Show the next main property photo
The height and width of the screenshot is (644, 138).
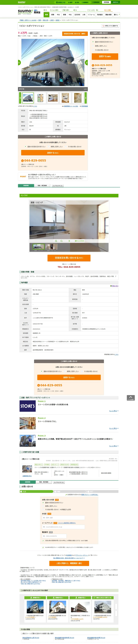click(86, 62)
